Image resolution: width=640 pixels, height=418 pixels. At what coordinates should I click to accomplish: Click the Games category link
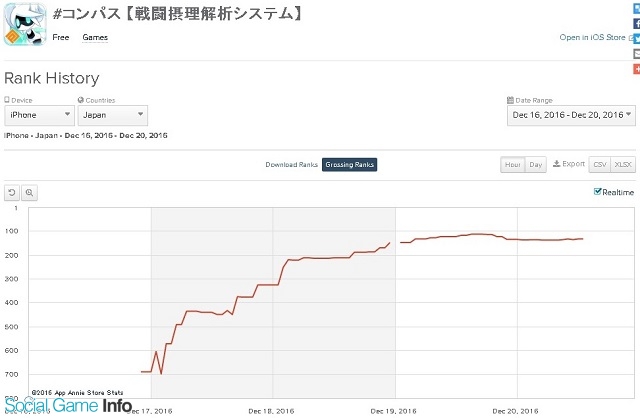[95, 37]
